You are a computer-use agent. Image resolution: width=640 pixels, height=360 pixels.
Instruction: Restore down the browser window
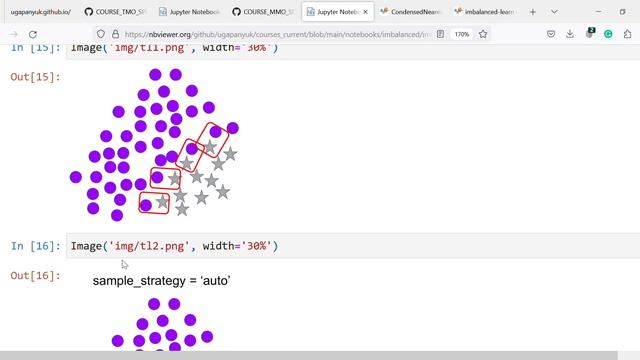[622, 12]
